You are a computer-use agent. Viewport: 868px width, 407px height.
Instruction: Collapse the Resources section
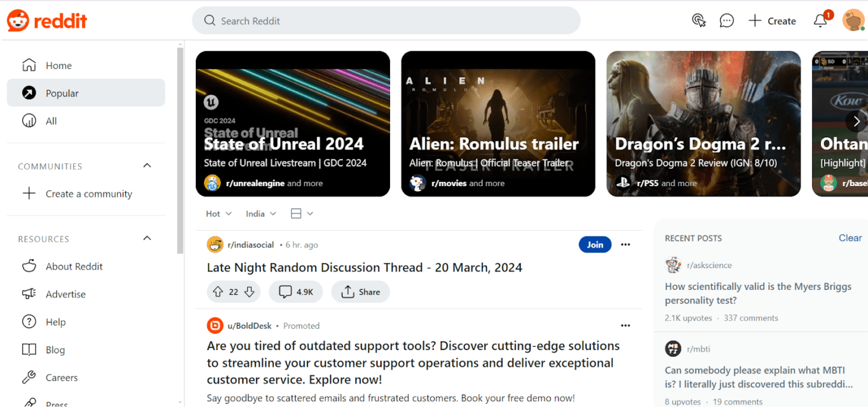(x=147, y=238)
